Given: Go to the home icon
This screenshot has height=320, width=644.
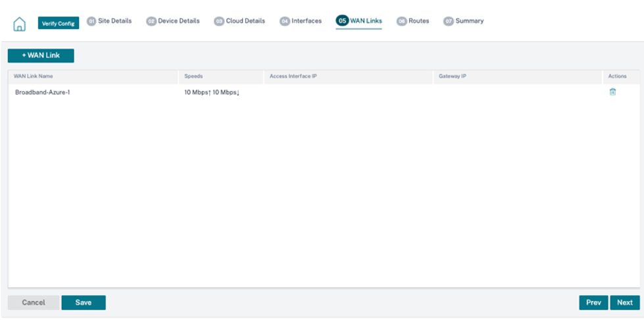Looking at the screenshot, I should (19, 24).
